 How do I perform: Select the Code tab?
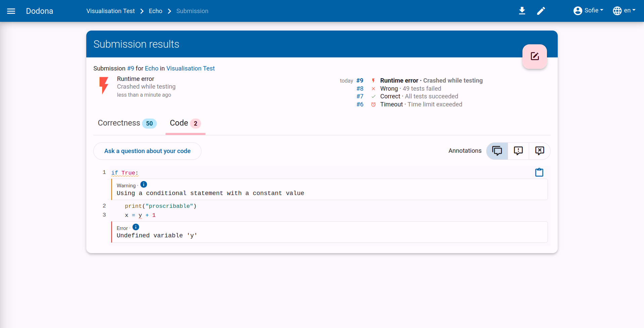pyautogui.click(x=185, y=123)
